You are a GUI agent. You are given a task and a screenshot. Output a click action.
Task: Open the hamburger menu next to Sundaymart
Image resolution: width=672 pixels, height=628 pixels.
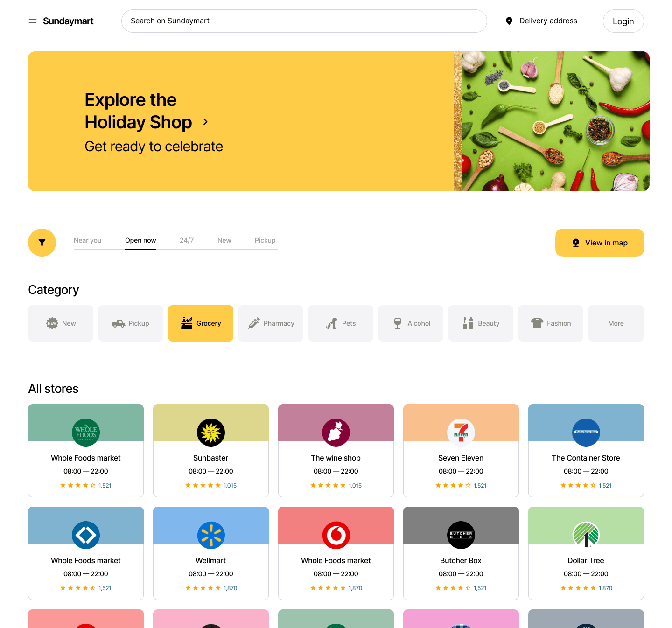pyautogui.click(x=33, y=21)
